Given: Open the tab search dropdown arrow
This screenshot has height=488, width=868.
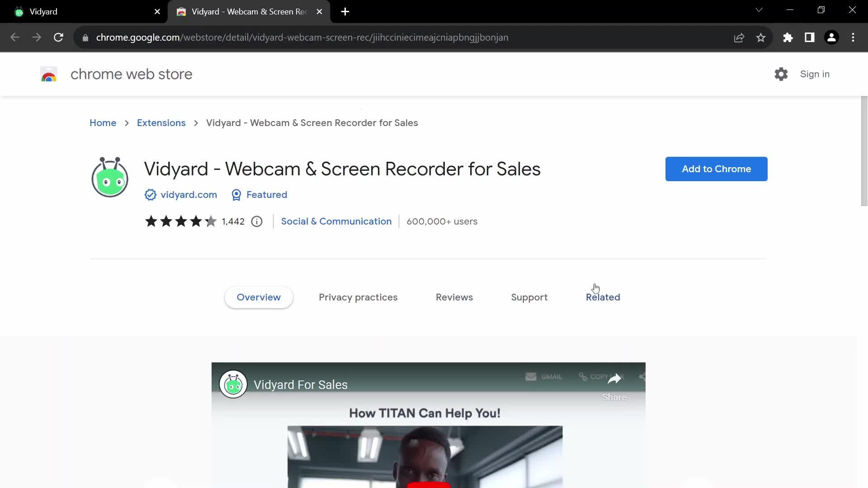Looking at the screenshot, I should pos(759,10).
